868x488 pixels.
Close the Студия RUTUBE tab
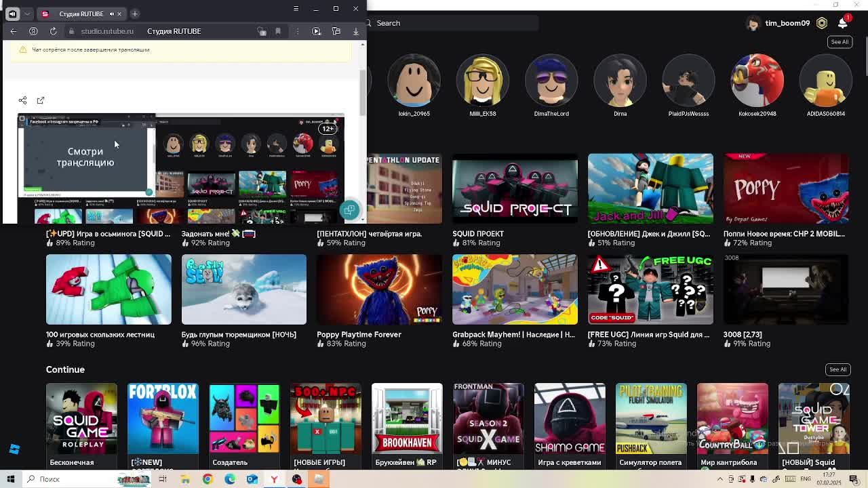coord(119,14)
